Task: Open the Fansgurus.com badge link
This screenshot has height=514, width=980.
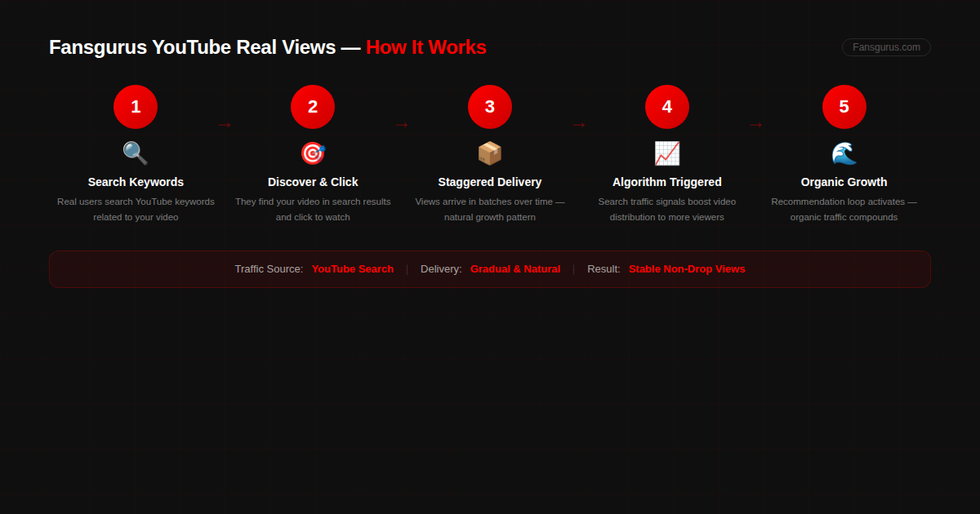Action: [885, 47]
